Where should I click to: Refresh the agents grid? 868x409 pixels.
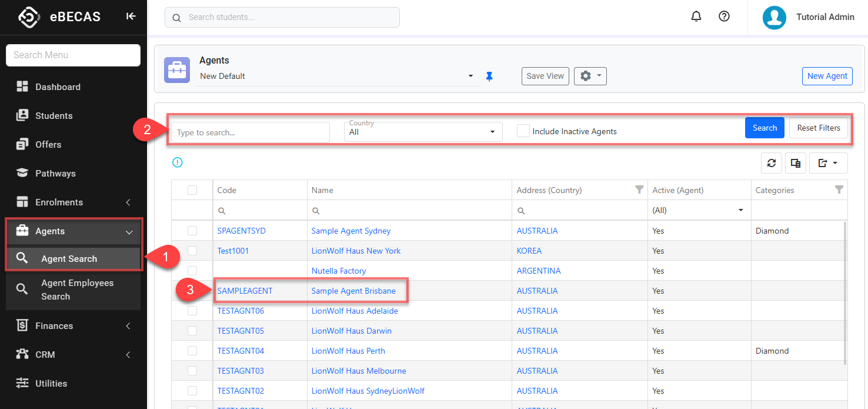pos(771,163)
